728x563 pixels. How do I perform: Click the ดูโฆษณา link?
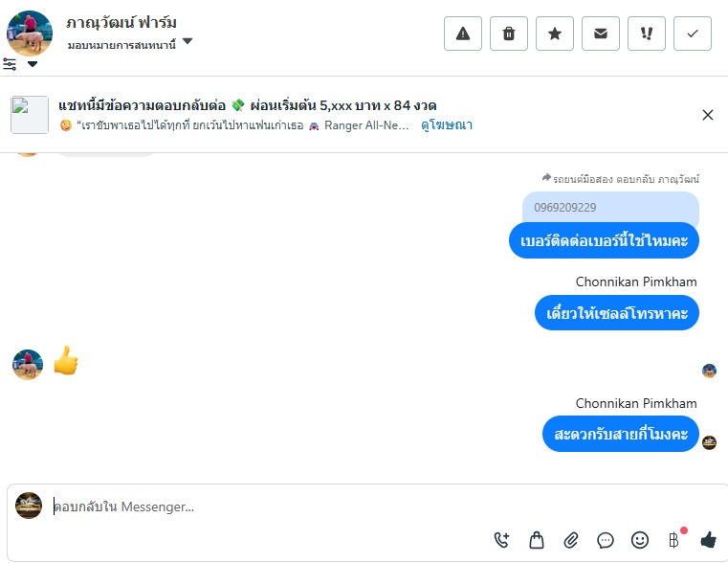pyautogui.click(x=447, y=125)
